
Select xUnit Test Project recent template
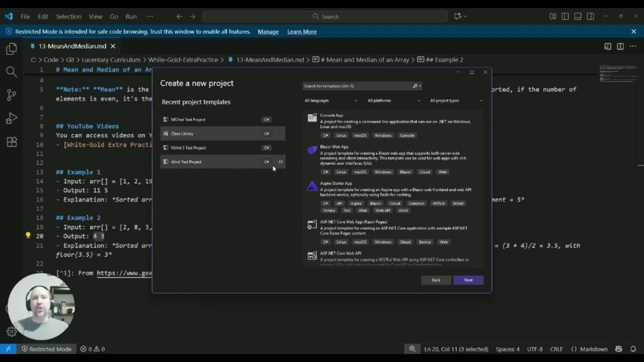223,162
